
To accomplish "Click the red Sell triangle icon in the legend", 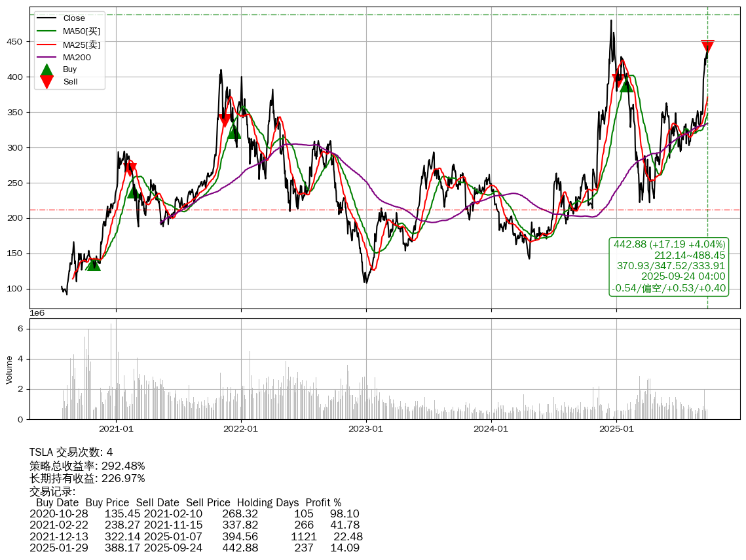I will point(47,82).
